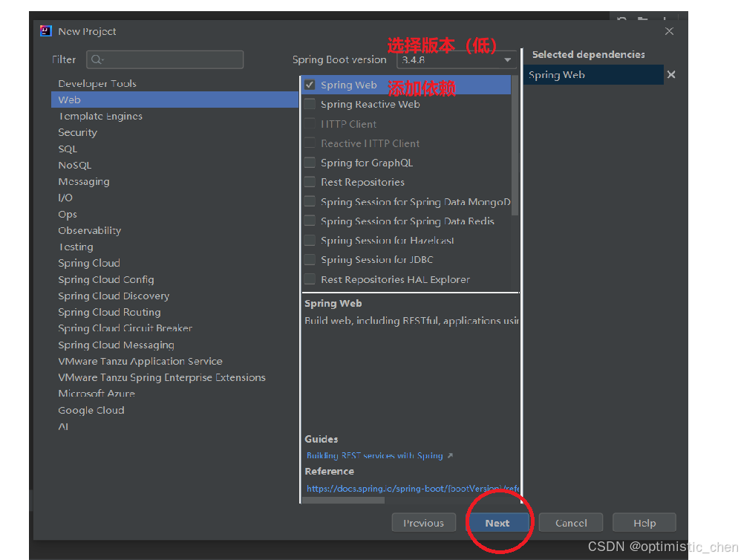
Task: Select Spring Web in Selected dependencies
Action: pos(593,75)
